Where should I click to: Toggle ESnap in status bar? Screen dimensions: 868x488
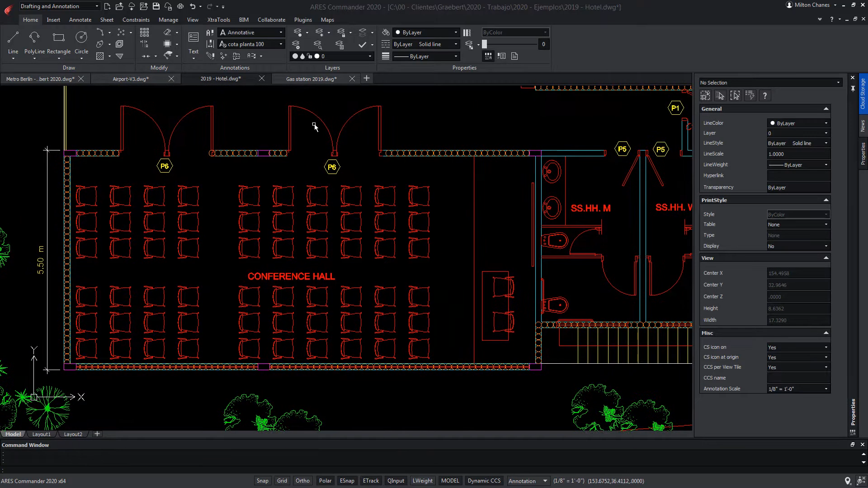click(x=347, y=481)
